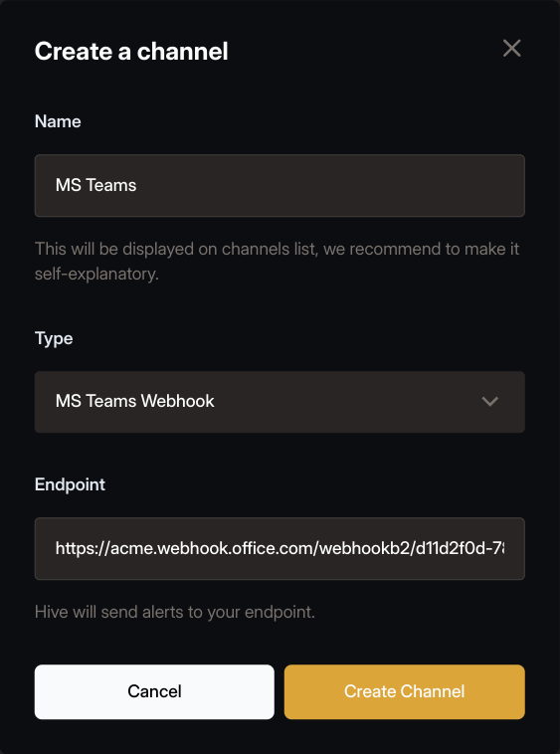Click the Endpoint field label

tap(70, 484)
